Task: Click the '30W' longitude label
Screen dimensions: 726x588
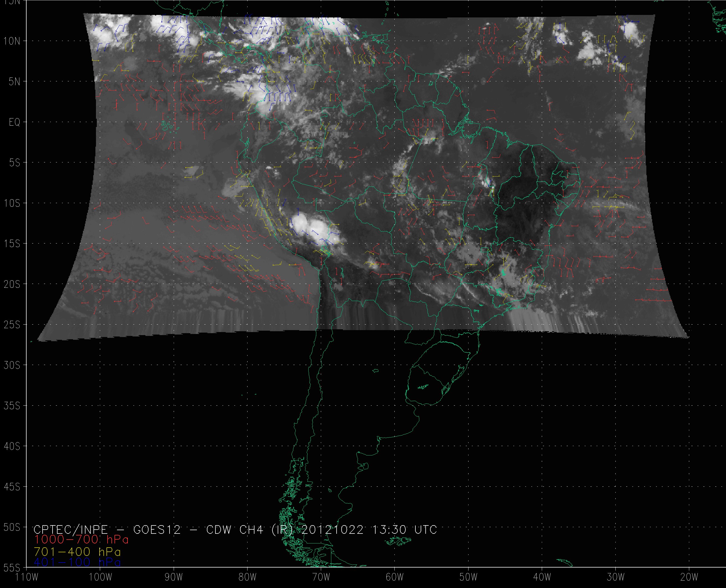Action: point(616,577)
